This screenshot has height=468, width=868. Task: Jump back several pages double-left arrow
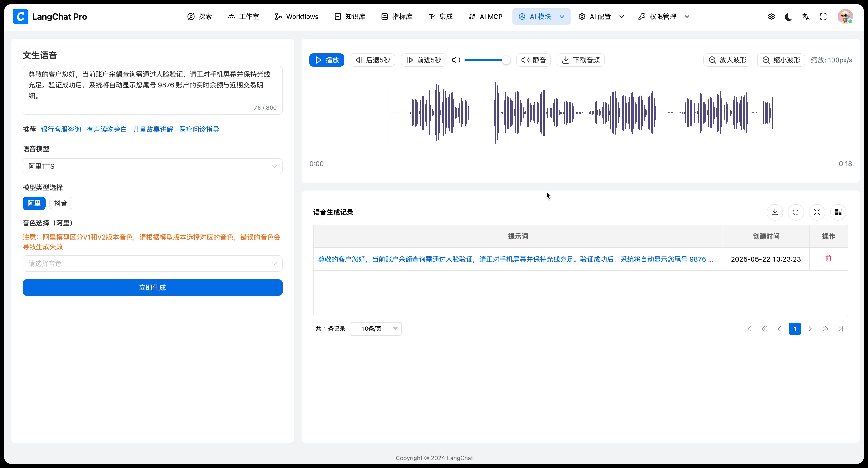[764, 329]
